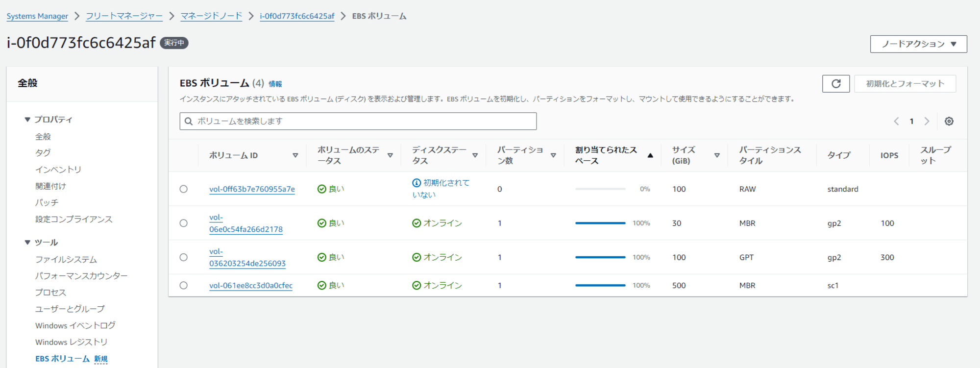Open ユーザーとグループ tool
980x368 pixels.
tap(70, 309)
